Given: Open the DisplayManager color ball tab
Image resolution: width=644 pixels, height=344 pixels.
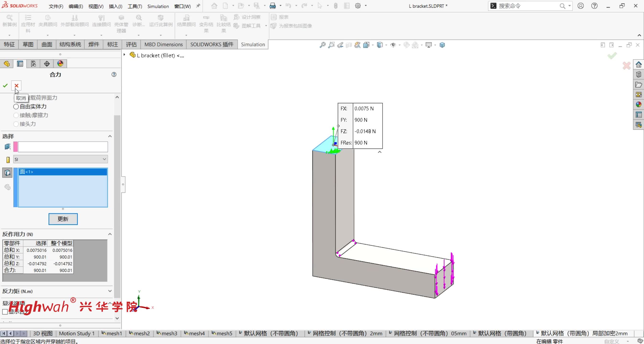Looking at the screenshot, I should 60,64.
